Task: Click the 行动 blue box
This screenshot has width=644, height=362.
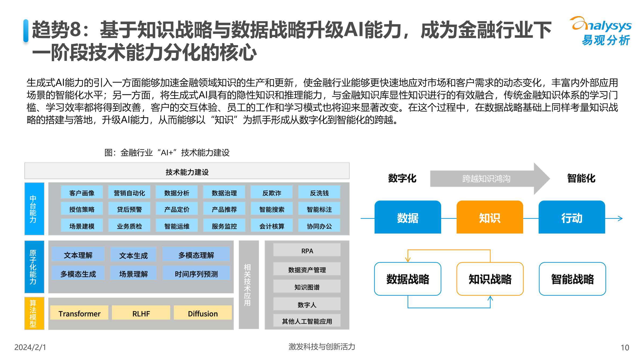Action: pyautogui.click(x=572, y=218)
